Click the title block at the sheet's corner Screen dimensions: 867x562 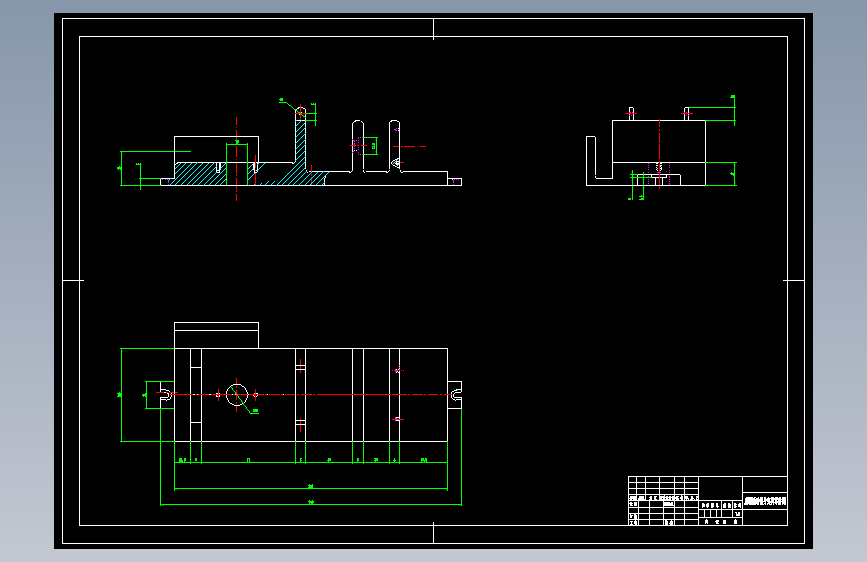click(708, 501)
